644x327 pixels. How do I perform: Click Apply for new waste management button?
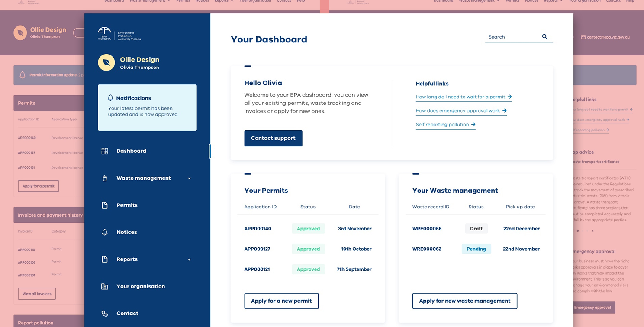[465, 301]
